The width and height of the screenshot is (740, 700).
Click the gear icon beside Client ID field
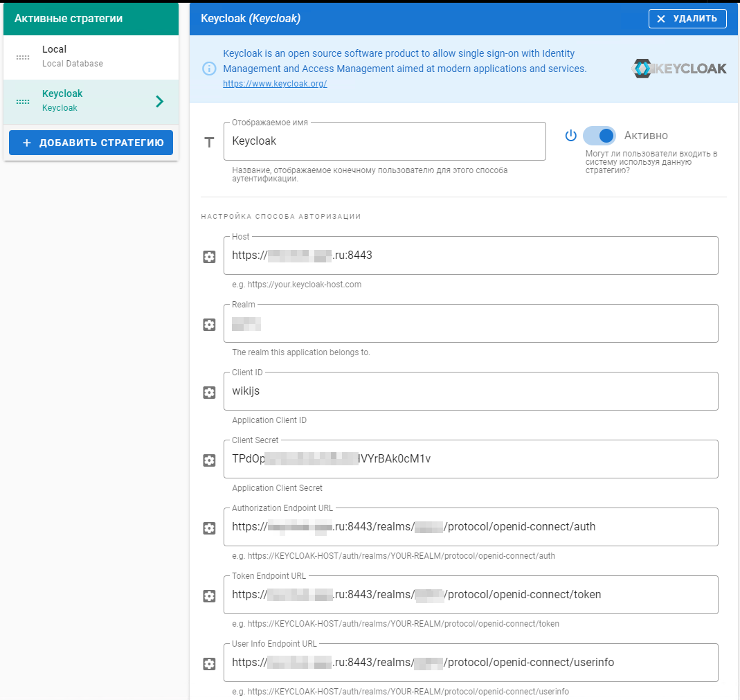pyautogui.click(x=209, y=393)
